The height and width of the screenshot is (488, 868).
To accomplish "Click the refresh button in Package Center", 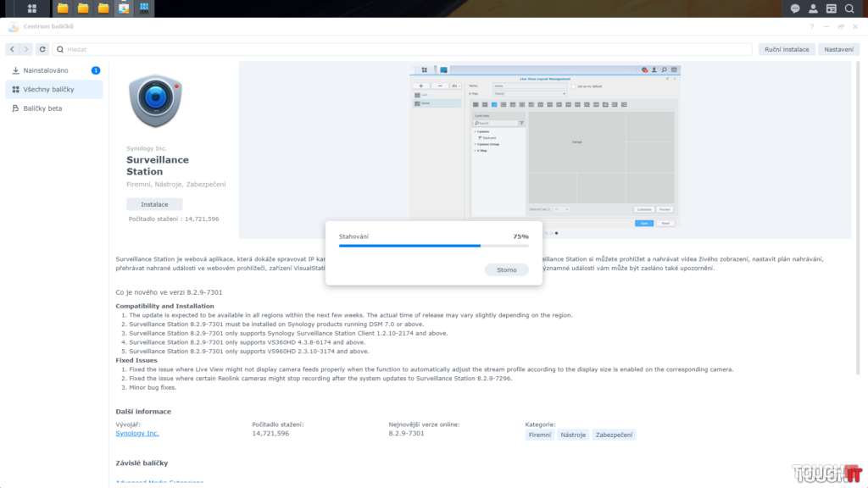I will (42, 49).
